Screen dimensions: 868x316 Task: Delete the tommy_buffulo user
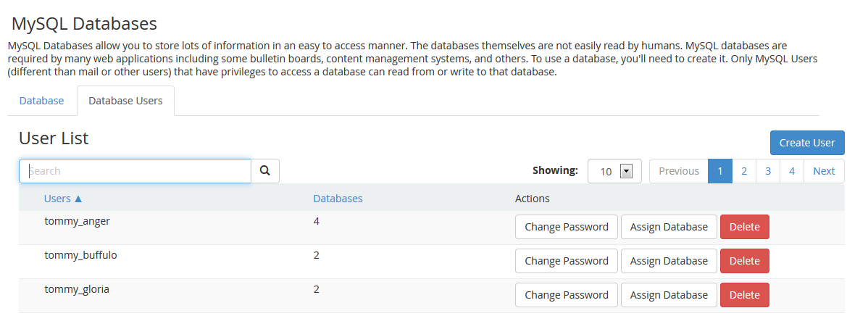[745, 261]
